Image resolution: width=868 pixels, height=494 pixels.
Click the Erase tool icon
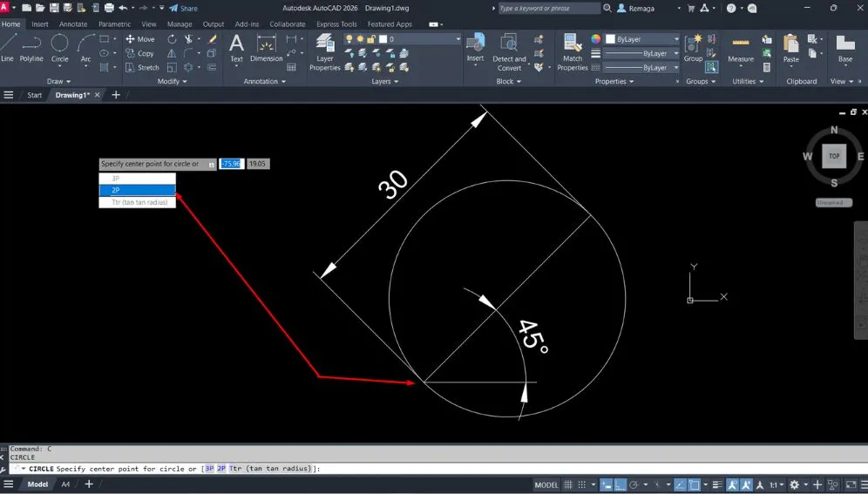tap(212, 39)
